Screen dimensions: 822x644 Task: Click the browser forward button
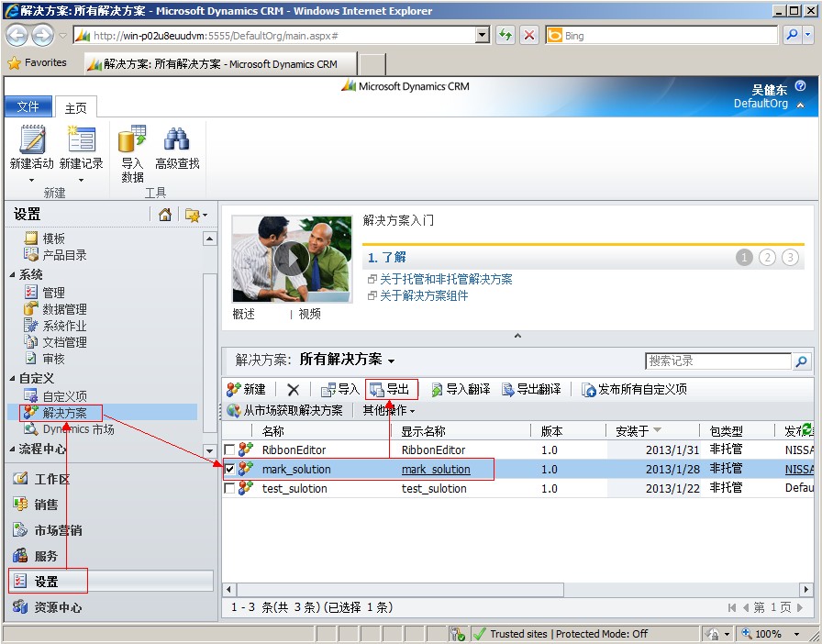click(x=42, y=35)
